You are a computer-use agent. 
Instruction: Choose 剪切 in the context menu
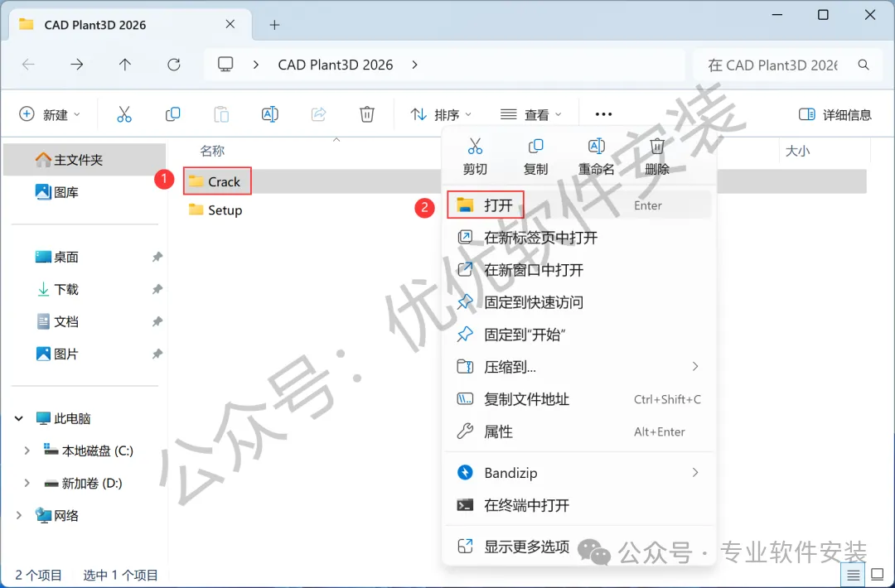pos(475,157)
